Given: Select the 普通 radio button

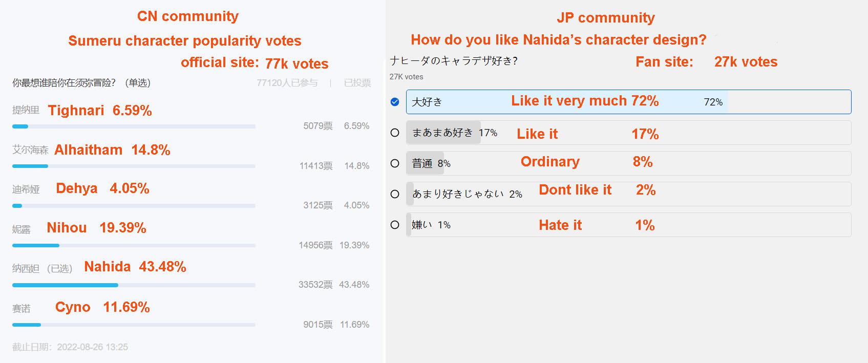Looking at the screenshot, I should pos(394,163).
